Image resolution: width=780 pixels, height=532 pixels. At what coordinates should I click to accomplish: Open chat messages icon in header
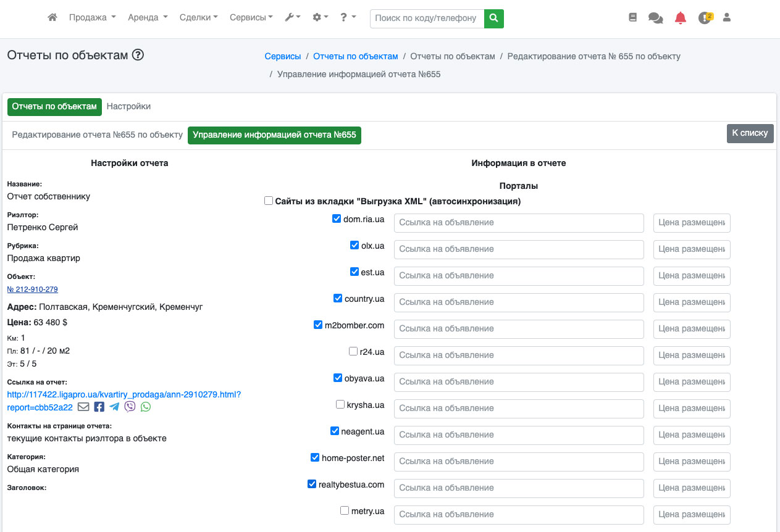655,18
